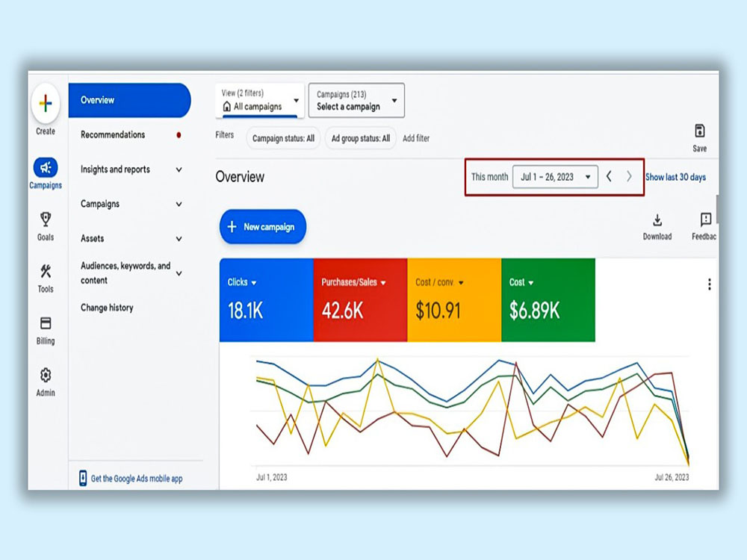The height and width of the screenshot is (560, 747).
Task: Open the Jul 1 – 26, 2023 date dropdown
Action: coord(555,177)
